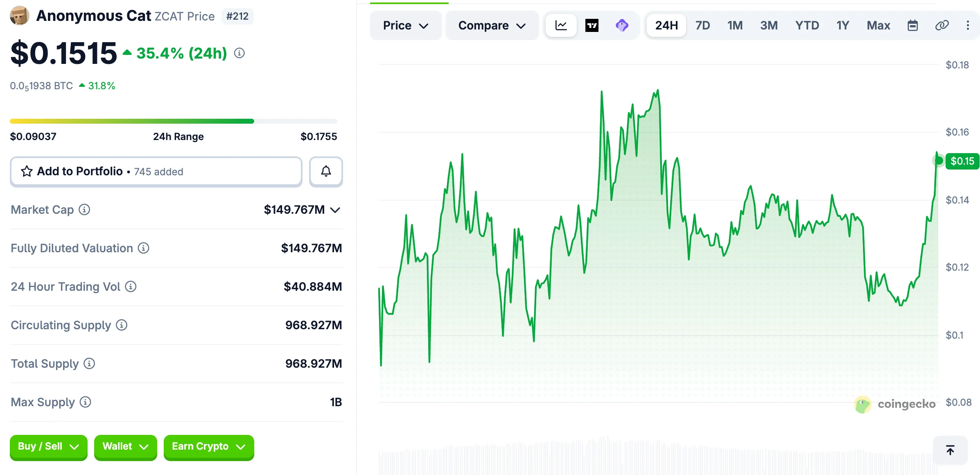The height and width of the screenshot is (475, 980).
Task: Click the $0.09037 24h low value
Action: (33, 136)
